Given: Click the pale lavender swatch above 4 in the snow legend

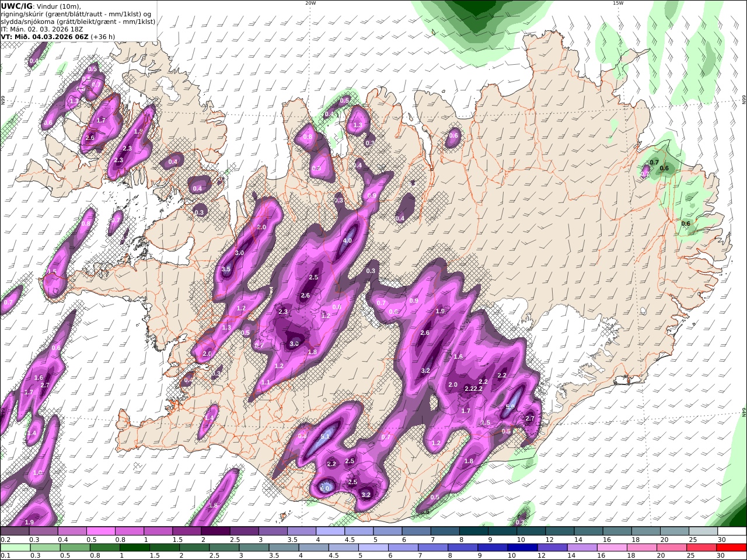Looking at the screenshot, I should 330,531.
